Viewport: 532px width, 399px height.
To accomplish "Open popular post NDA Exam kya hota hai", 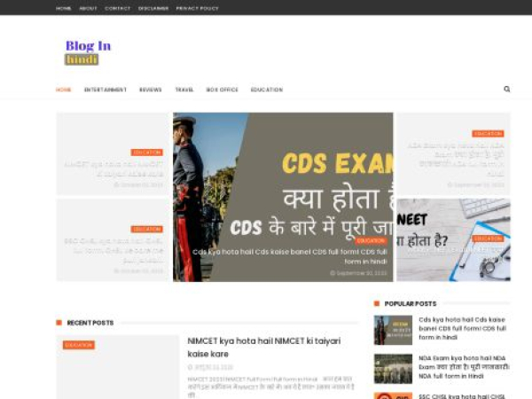I will click(x=464, y=367).
